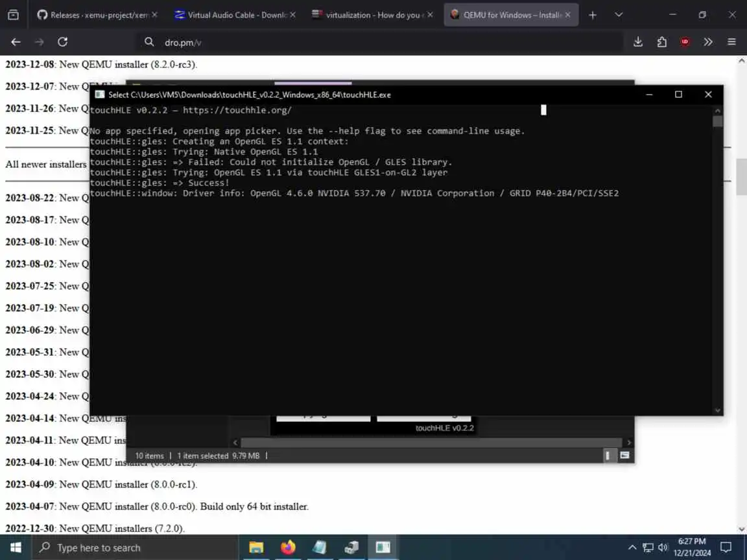
Task: Go forward in browser history
Action: 39,42
